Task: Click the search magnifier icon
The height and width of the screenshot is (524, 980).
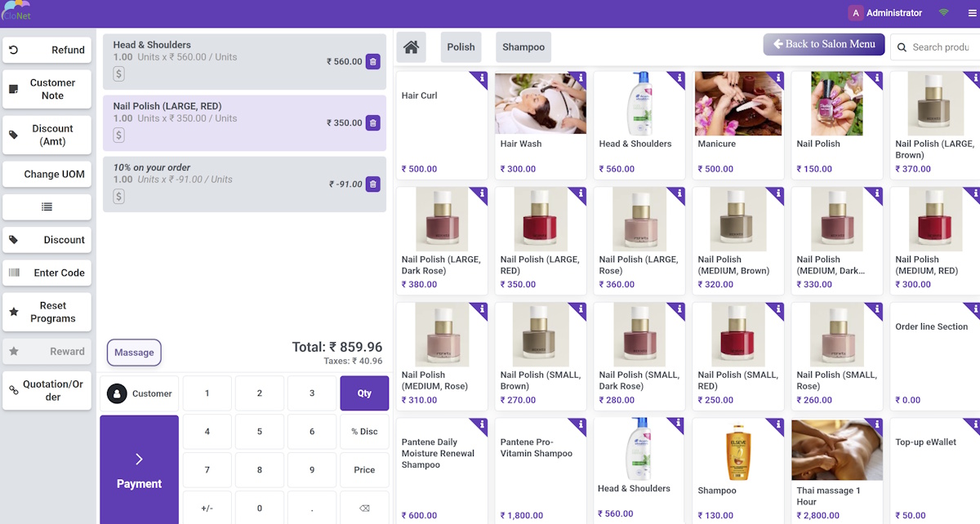Action: [x=902, y=47]
